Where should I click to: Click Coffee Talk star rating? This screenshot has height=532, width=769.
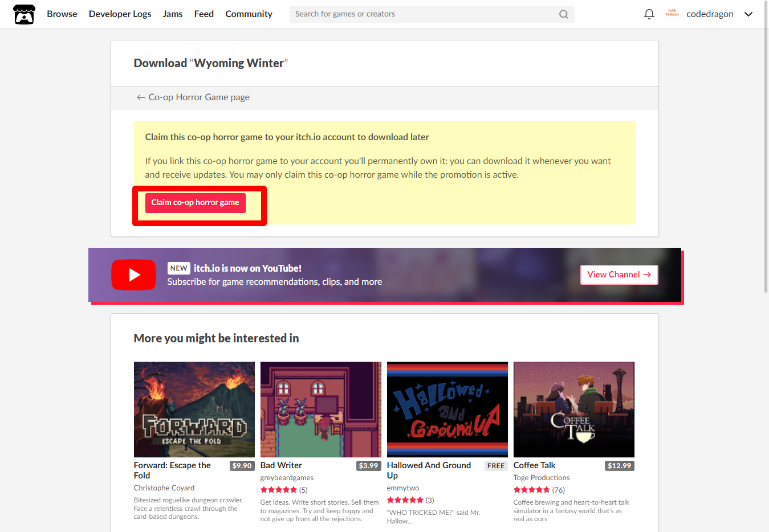532,490
